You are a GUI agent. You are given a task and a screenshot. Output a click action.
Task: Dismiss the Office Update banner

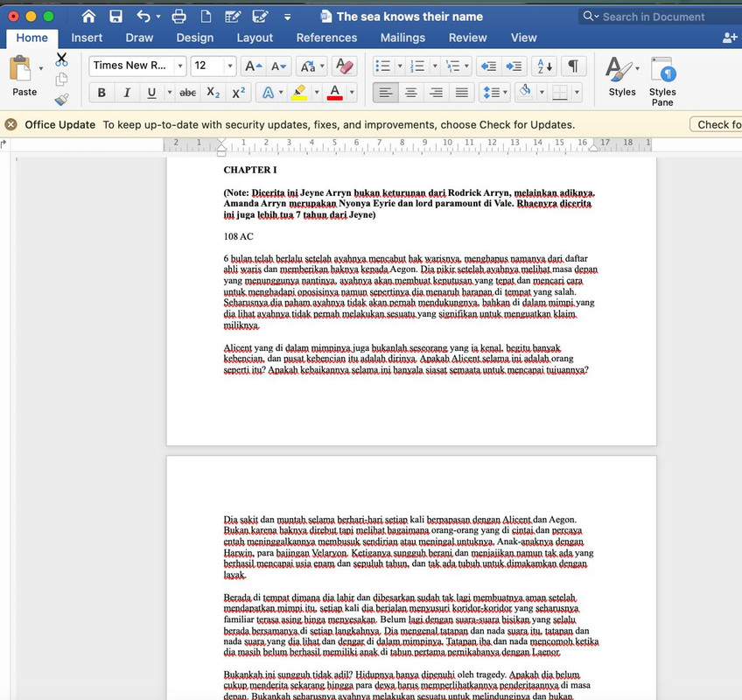(10, 124)
